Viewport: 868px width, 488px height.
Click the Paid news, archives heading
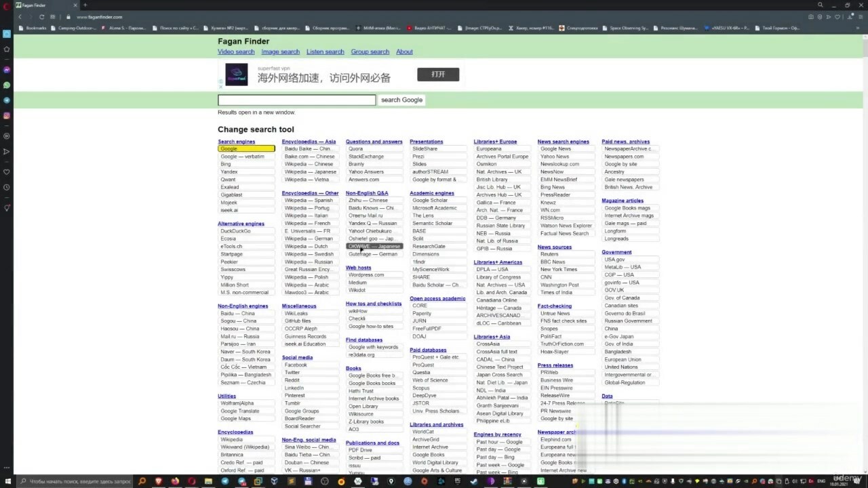tap(625, 142)
